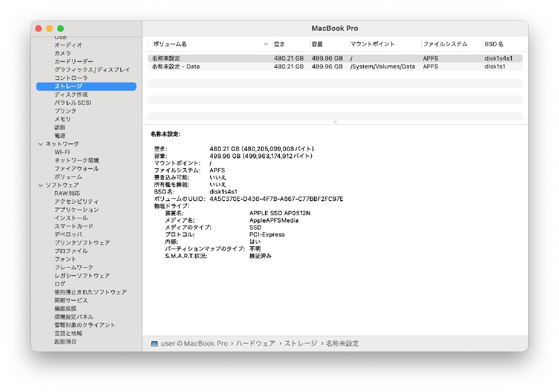Image resolution: width=559 pixels, height=392 pixels.
Task: Select the 名称未設定 volume row
Action: coord(210,58)
